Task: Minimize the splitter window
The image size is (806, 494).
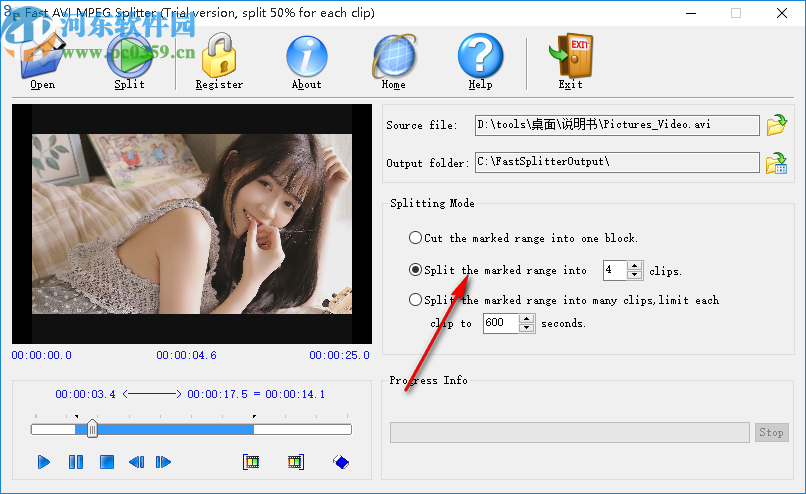Action: click(x=691, y=13)
